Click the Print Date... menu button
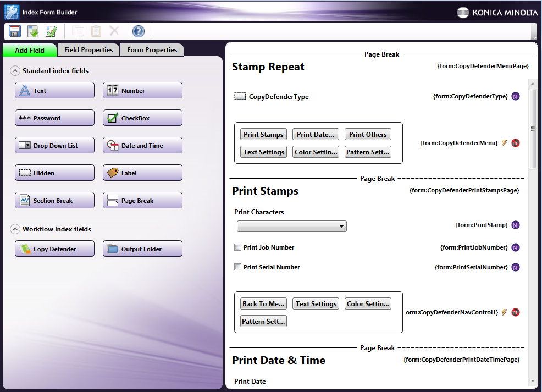The height and width of the screenshot is (392, 542). click(316, 135)
